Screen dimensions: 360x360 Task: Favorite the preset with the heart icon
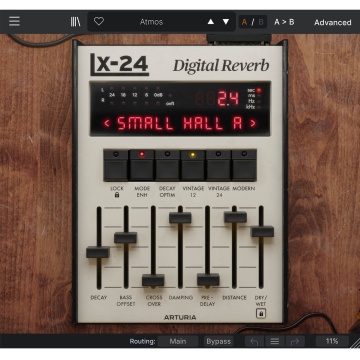click(99, 22)
